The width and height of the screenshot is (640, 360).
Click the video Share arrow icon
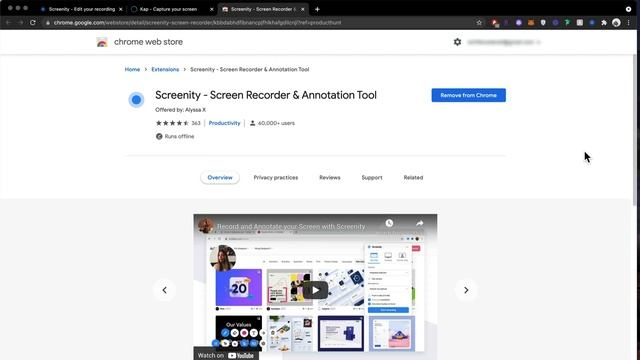point(419,223)
